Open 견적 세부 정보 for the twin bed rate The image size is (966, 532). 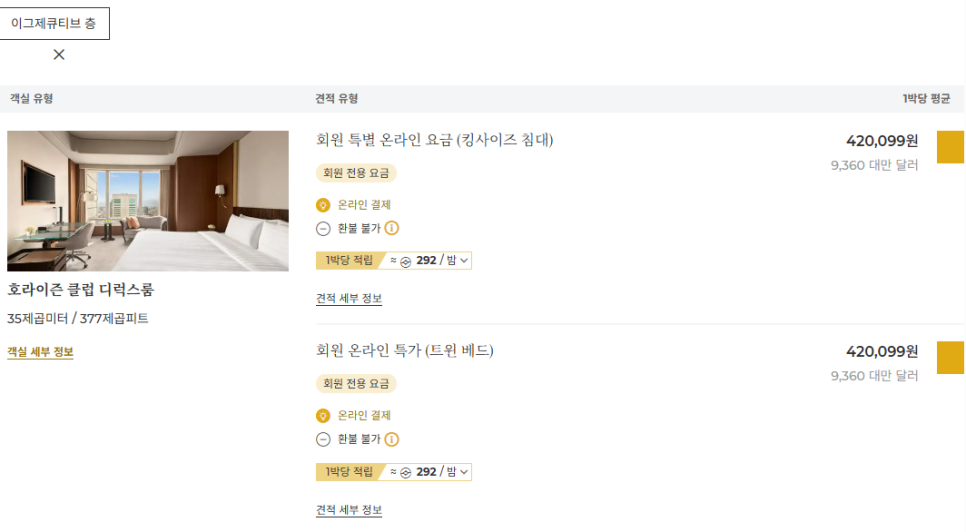point(349,510)
